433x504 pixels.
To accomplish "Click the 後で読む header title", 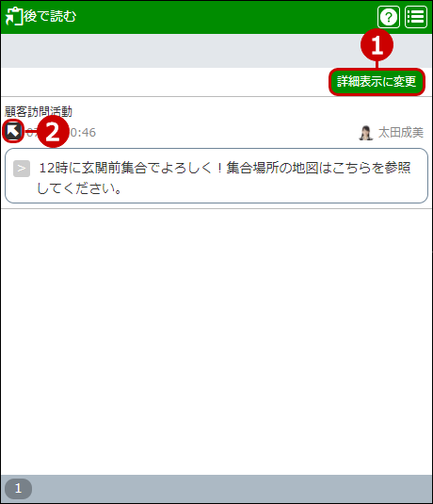I will [50, 16].
